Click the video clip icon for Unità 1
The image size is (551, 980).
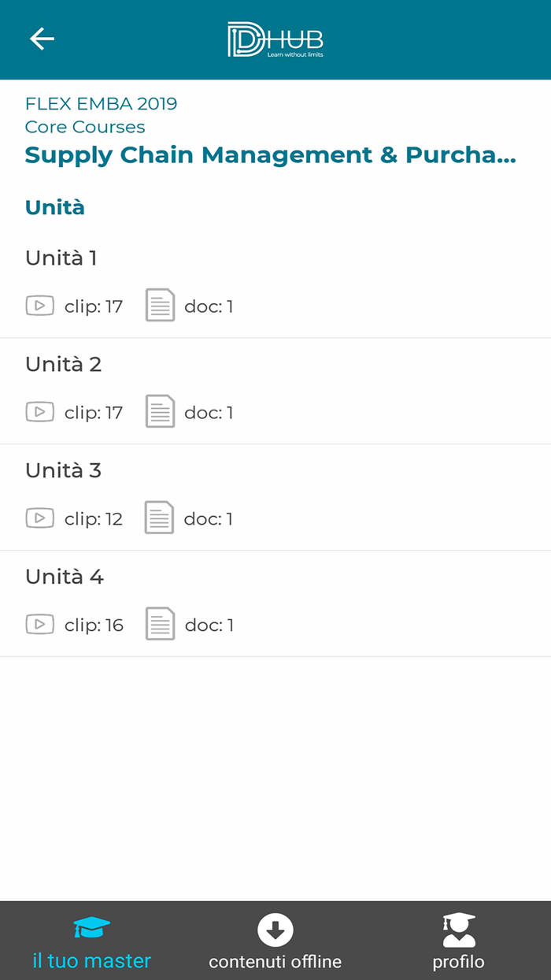coord(39,305)
